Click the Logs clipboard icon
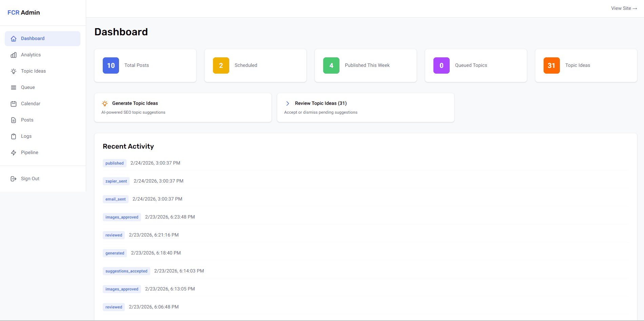644x321 pixels. coord(13,136)
